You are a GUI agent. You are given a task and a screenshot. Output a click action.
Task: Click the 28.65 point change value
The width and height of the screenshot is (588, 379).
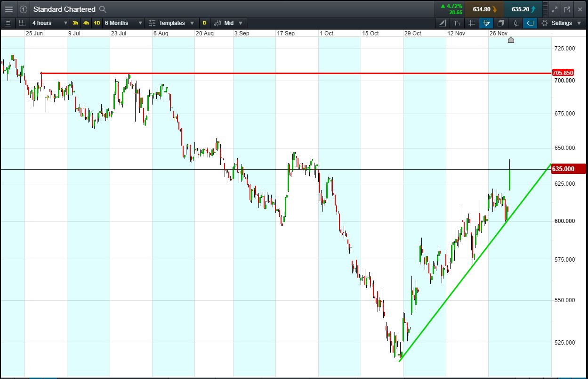tap(455, 12)
